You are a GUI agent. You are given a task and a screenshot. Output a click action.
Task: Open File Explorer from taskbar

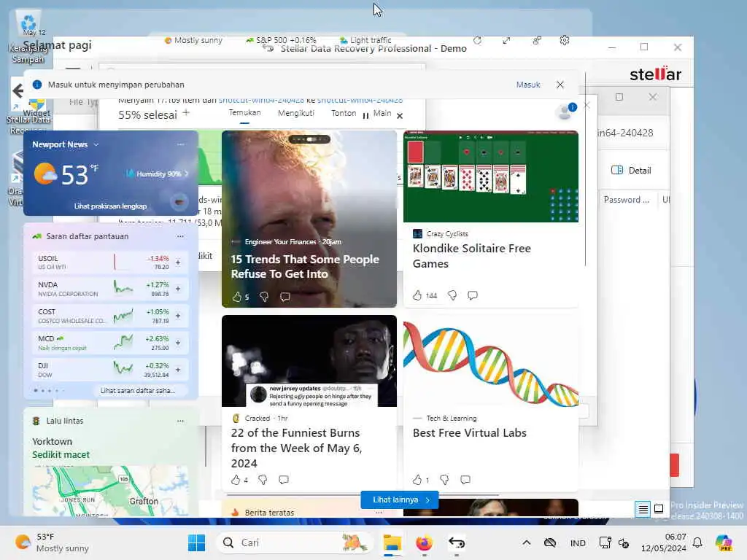(392, 542)
